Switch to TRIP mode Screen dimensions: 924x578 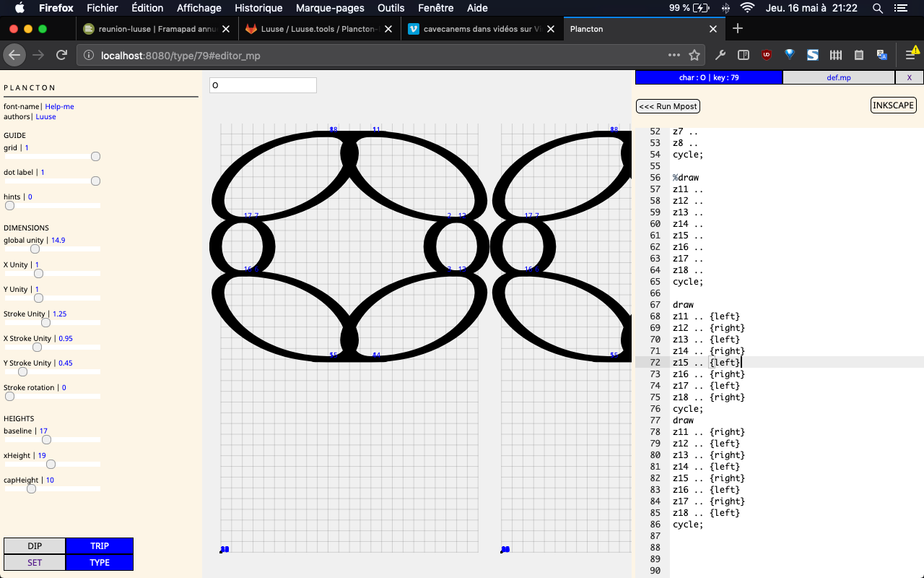(100, 546)
